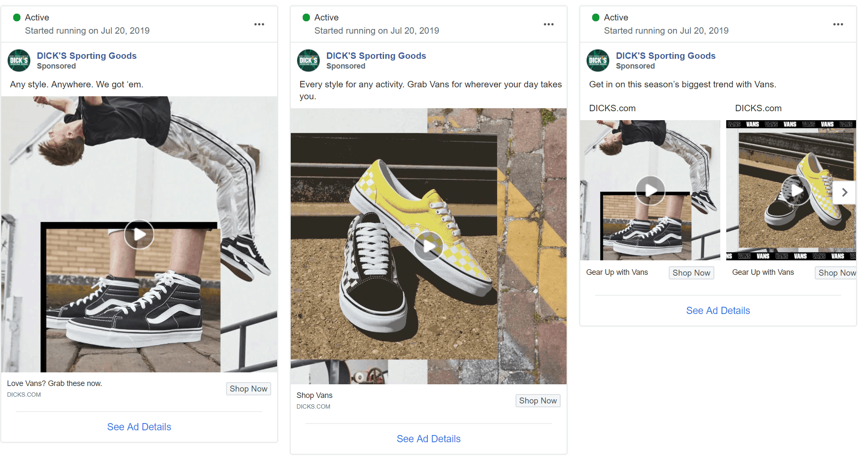The width and height of the screenshot is (868, 458).
Task: See Ad Details for the first ad
Action: (139, 427)
